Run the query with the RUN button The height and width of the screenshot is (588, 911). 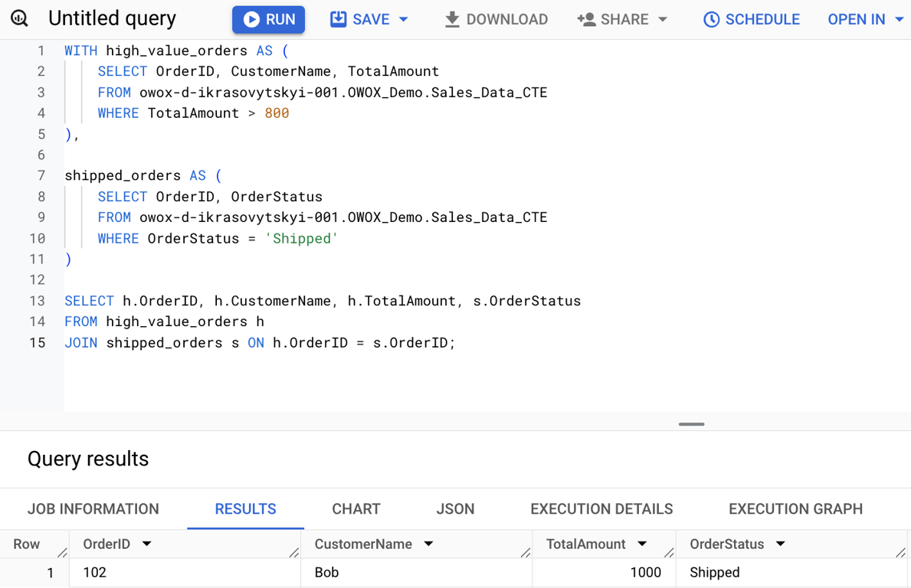click(268, 20)
